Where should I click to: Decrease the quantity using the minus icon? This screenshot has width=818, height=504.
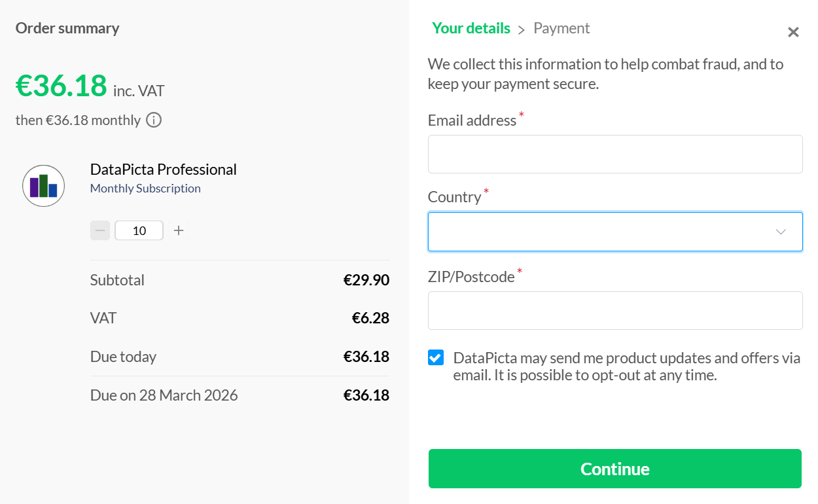point(99,230)
